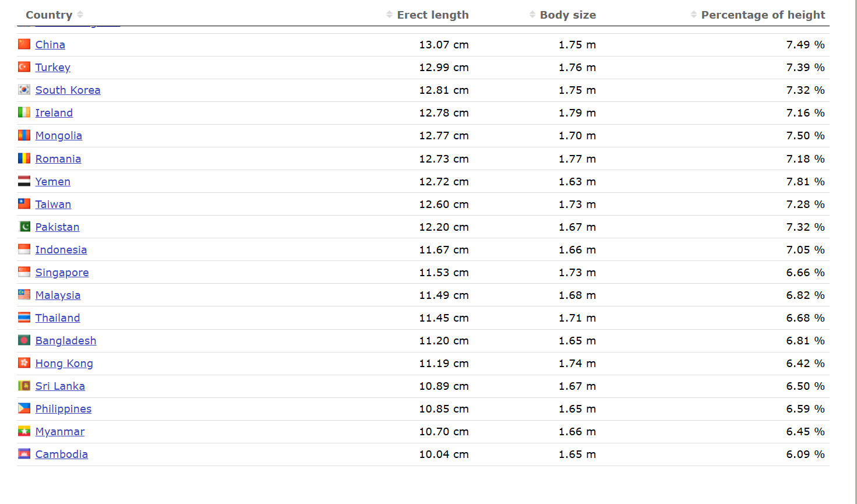Viewport: 857px width, 504px height.
Task: Click the Thailand flag icon
Action: (24, 318)
